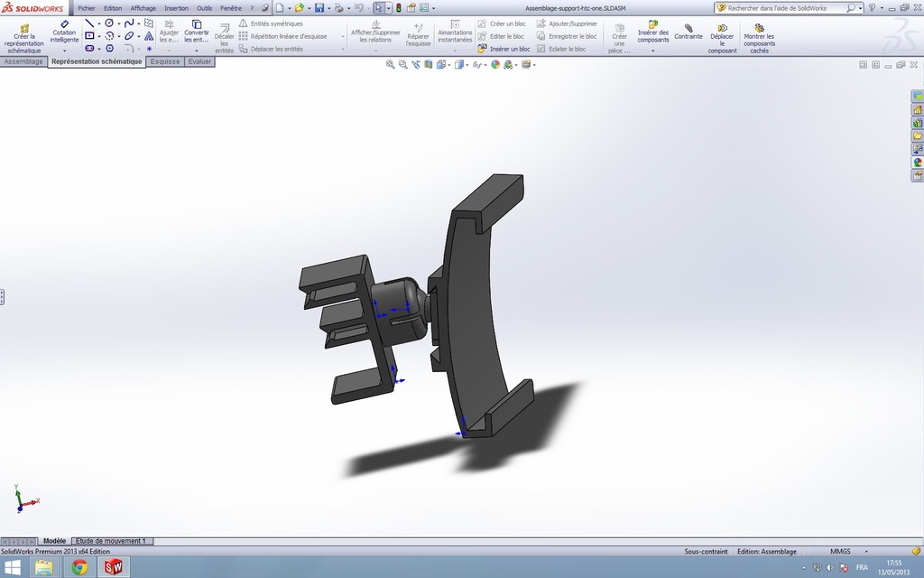Image resolution: width=924 pixels, height=578 pixels.
Task: Click Cotation intelligente tool
Action: [x=64, y=32]
